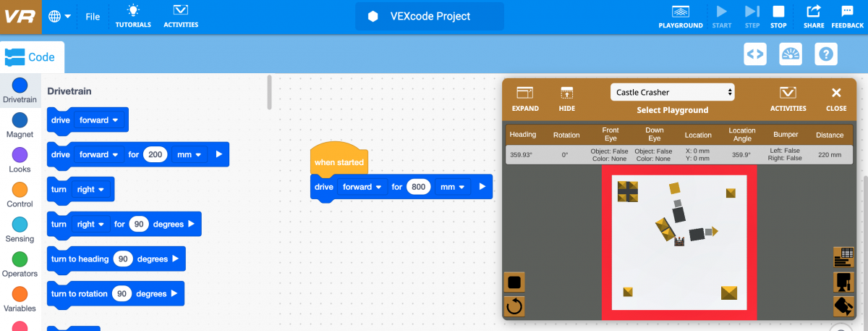The height and width of the screenshot is (331, 868).
Task: Click the 800 distance field
Action: pyautogui.click(x=418, y=186)
